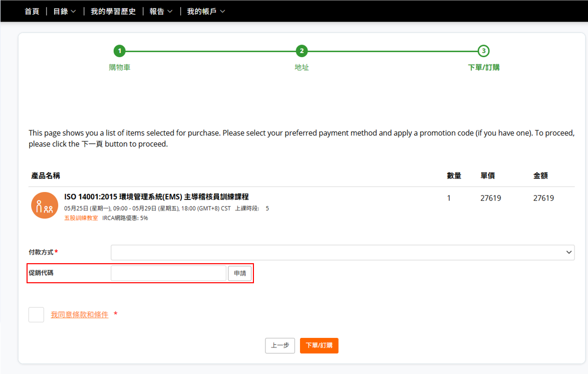Open the 五股訓練教室 location link

[81, 218]
